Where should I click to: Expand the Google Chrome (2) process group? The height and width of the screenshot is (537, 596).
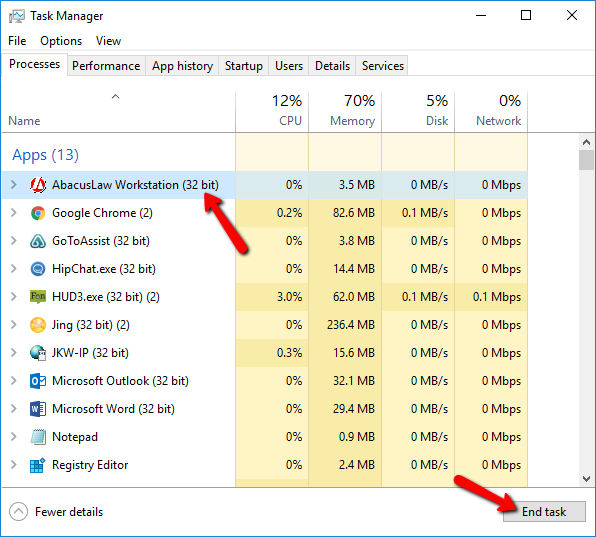[14, 213]
